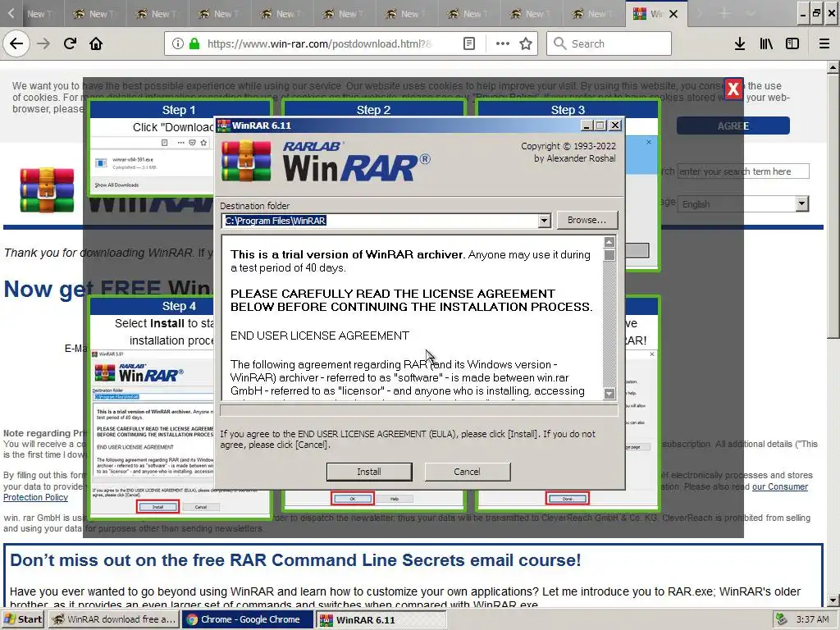The image size is (840, 630).
Task: Reload the page in Firefox
Action: pyautogui.click(x=70, y=44)
